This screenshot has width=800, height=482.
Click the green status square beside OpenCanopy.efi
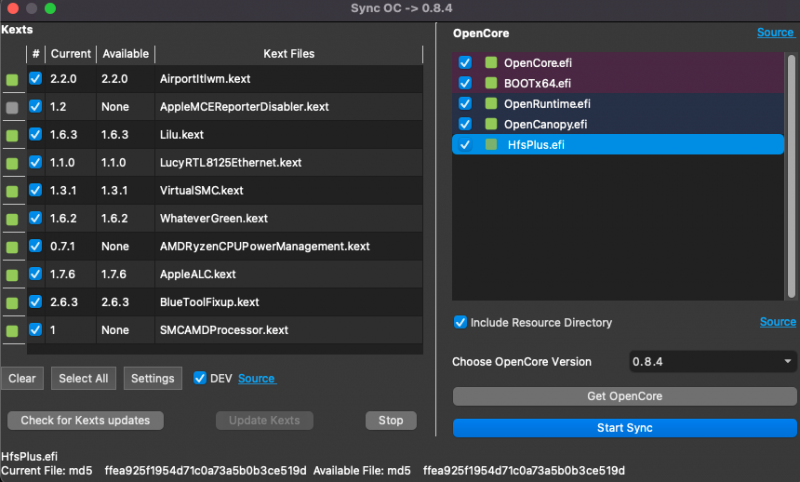click(491, 124)
